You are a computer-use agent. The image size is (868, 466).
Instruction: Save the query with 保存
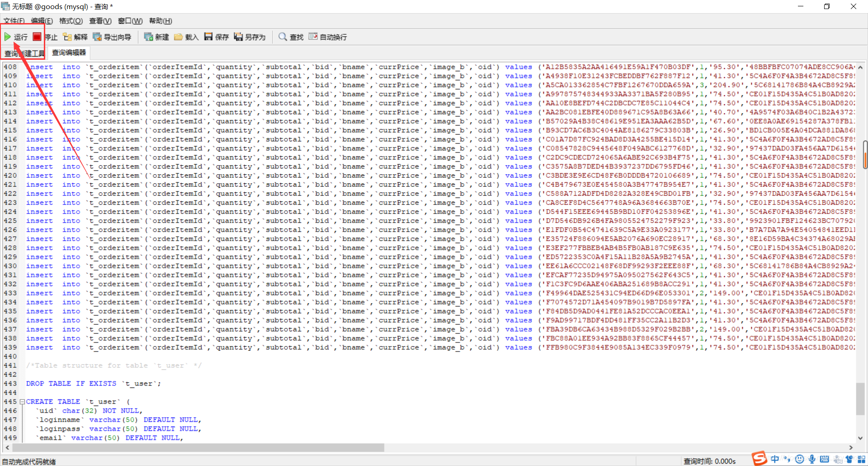coord(216,37)
